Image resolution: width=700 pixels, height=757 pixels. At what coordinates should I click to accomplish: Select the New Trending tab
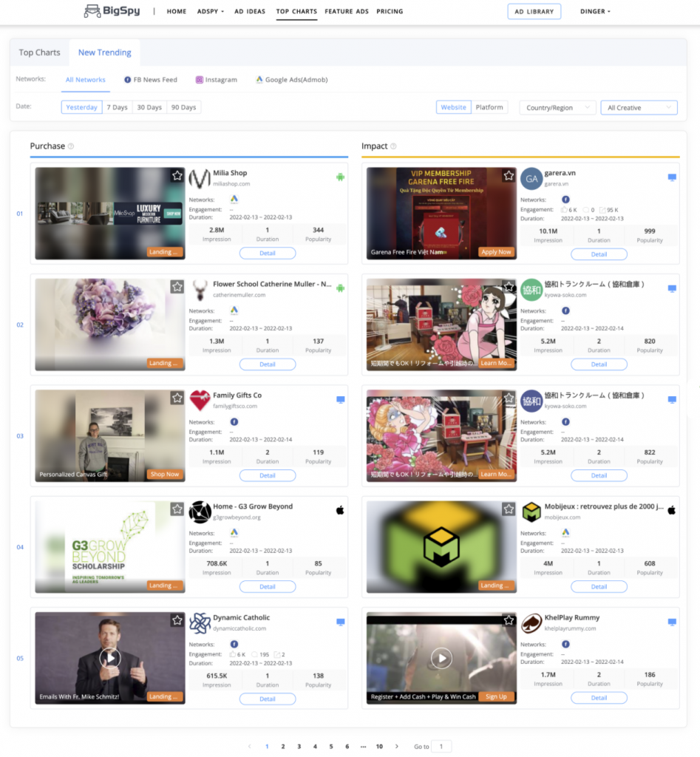click(x=105, y=52)
